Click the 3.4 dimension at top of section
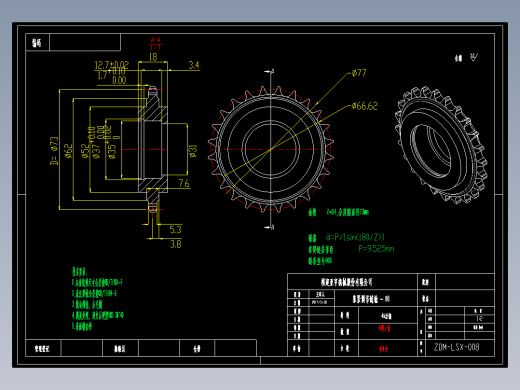Screen dimensions: 520x390 tap(194, 65)
